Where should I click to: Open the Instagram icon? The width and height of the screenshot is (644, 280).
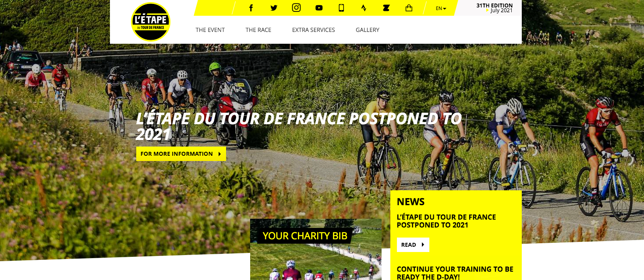click(x=297, y=7)
